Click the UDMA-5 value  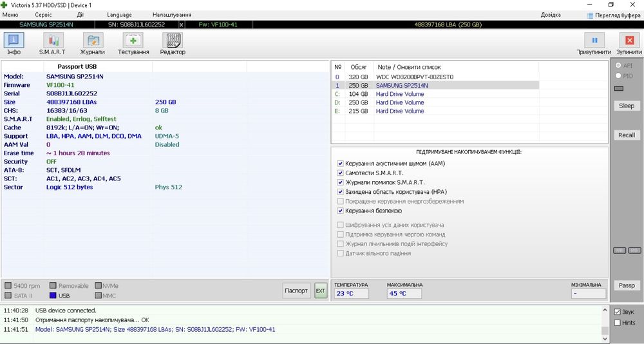pos(167,136)
